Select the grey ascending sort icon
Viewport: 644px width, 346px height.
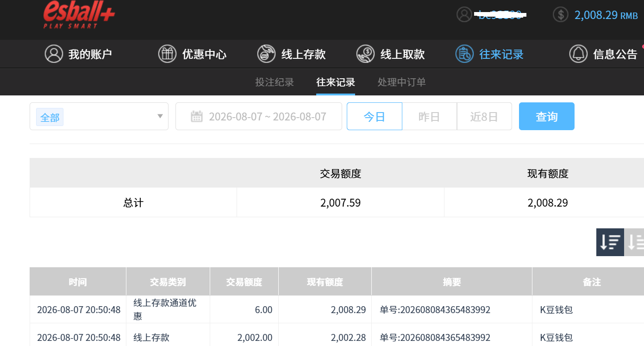(x=634, y=242)
